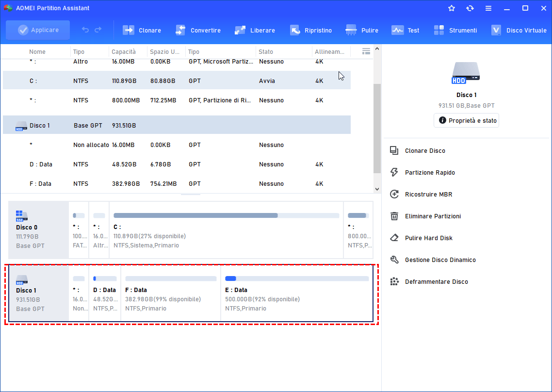Select the F : Data partition row in list

click(x=177, y=183)
